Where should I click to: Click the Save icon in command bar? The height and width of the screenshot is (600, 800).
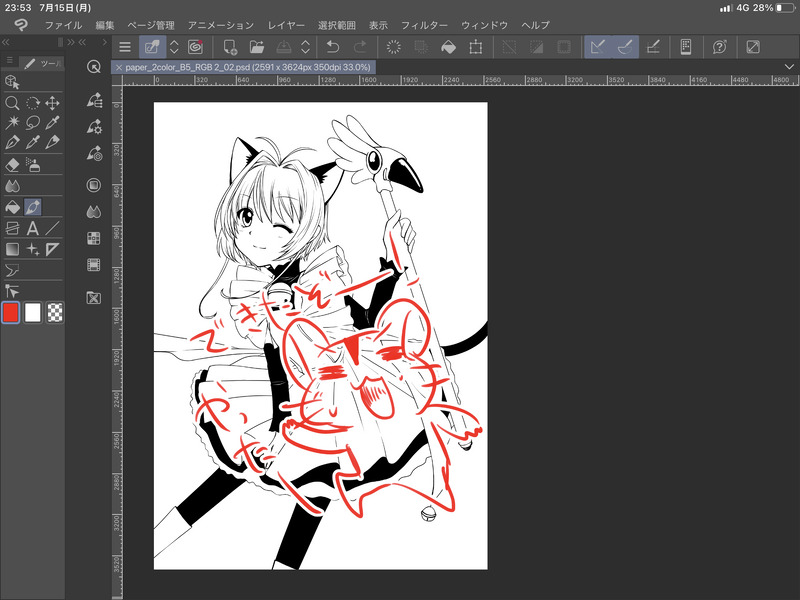click(284, 47)
